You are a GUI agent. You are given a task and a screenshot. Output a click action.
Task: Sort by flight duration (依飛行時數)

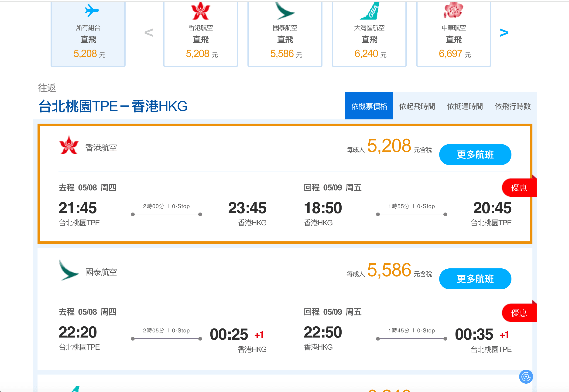coord(512,106)
